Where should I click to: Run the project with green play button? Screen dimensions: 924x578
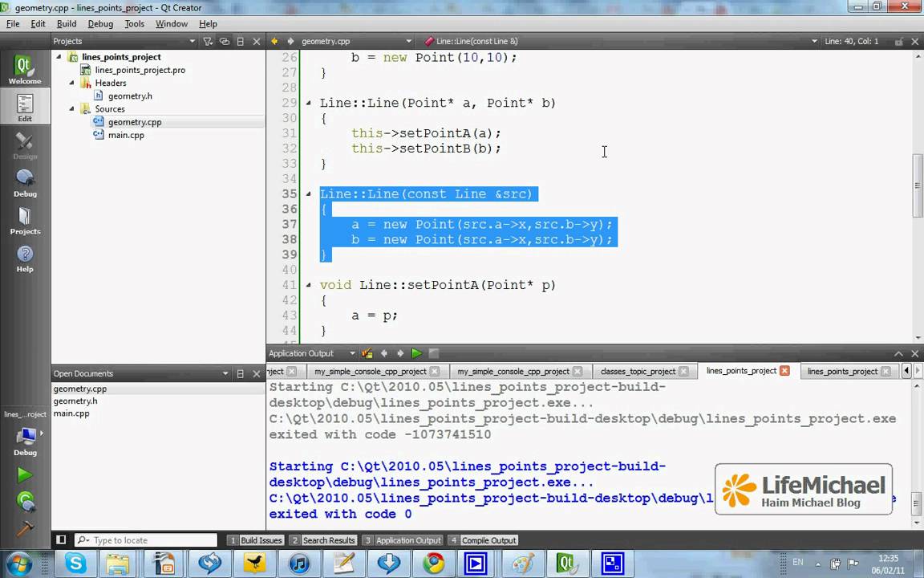pyautogui.click(x=25, y=474)
